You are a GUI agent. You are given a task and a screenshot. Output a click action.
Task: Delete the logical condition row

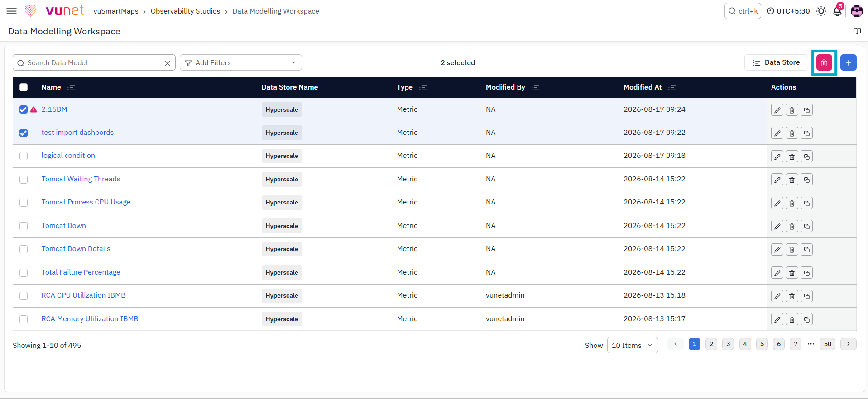click(x=791, y=157)
